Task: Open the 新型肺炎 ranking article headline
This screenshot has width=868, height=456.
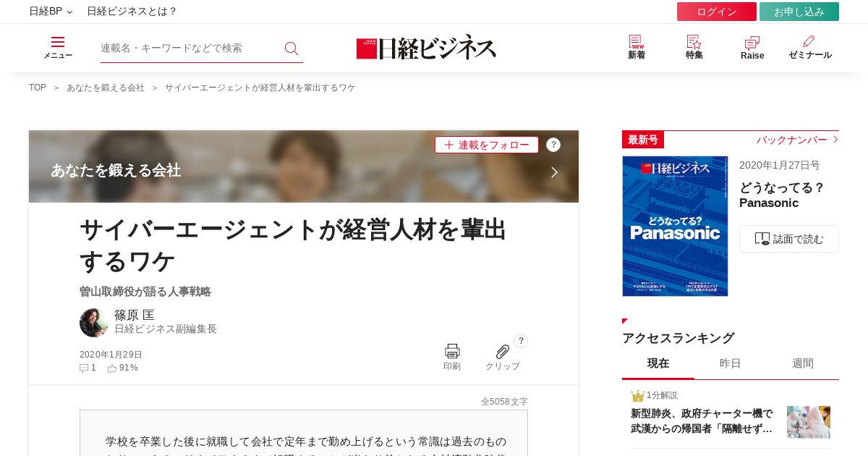Action: 702,421
